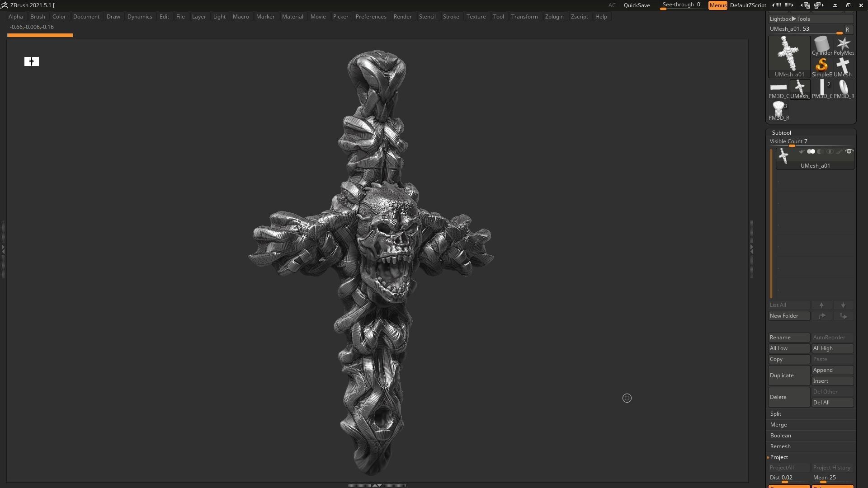Open the Render menu

click(x=402, y=17)
